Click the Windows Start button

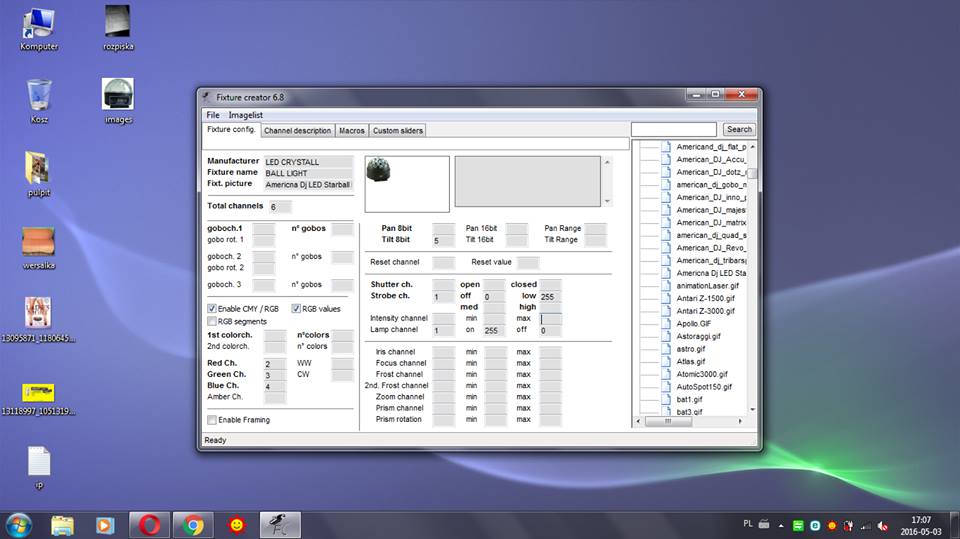(x=19, y=524)
